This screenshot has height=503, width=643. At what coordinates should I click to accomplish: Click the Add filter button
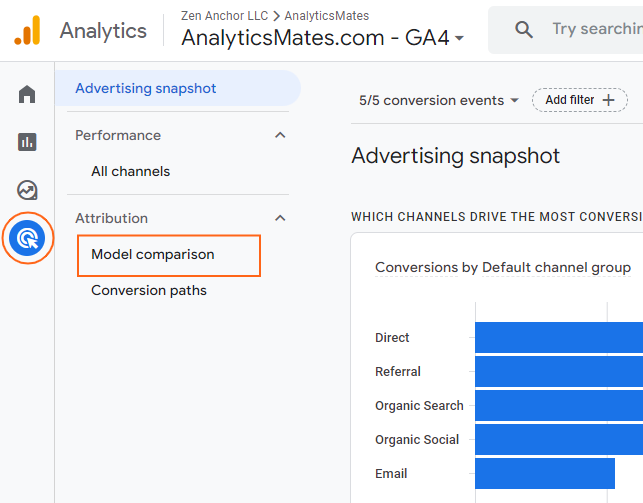(x=580, y=100)
